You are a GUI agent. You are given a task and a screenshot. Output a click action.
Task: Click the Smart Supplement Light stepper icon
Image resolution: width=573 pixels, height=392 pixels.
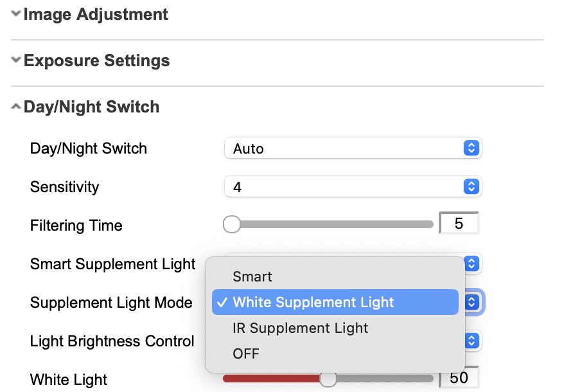coord(471,263)
